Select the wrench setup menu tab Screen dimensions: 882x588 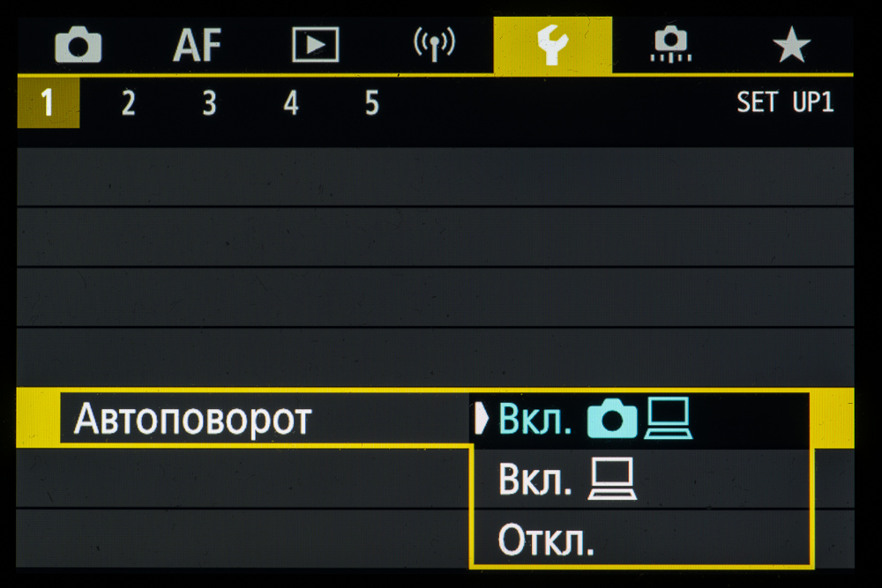click(x=553, y=46)
